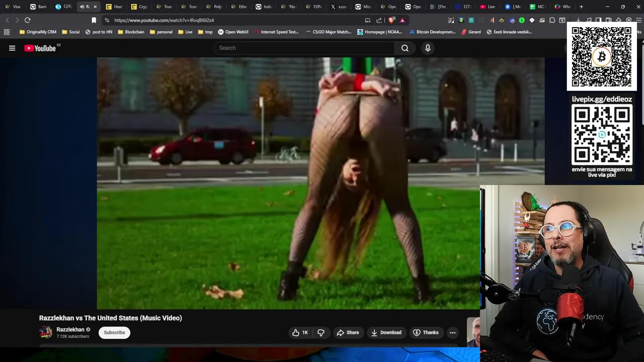Open the Bitcoin Development bookmark
Image resolution: width=644 pixels, height=362 pixels.
tap(432, 32)
